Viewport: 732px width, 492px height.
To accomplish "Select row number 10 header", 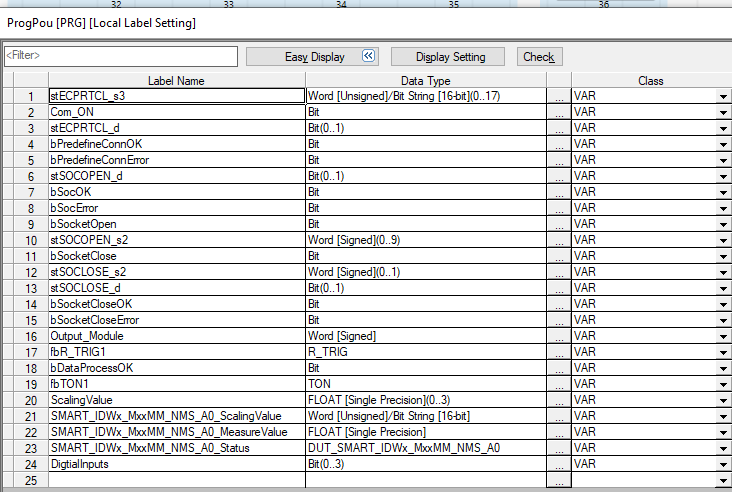I will tap(31, 240).
